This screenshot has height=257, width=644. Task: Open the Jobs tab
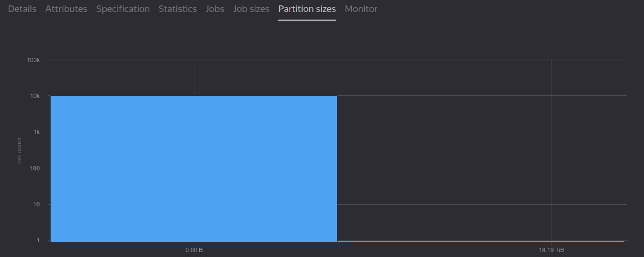pyautogui.click(x=215, y=9)
